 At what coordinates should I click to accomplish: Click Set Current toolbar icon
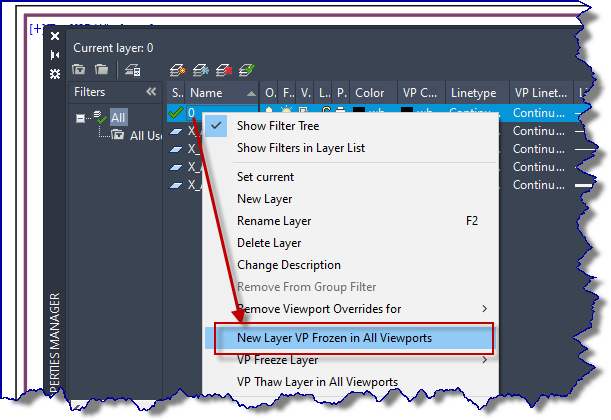(x=247, y=70)
